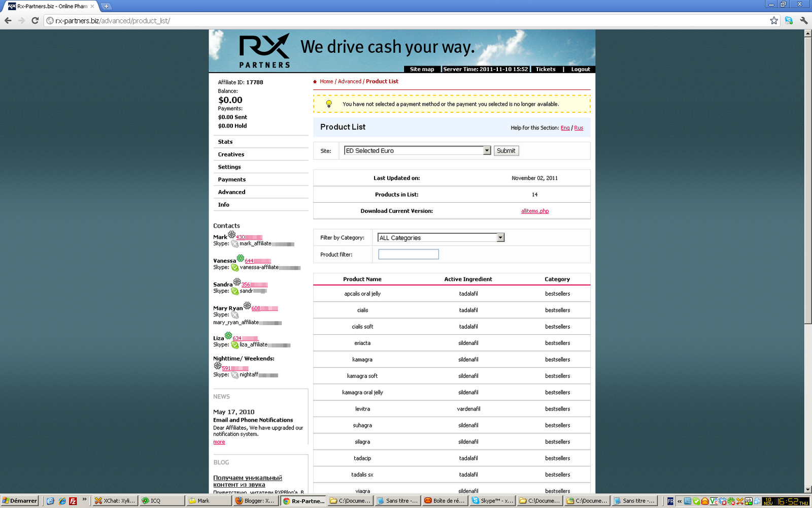Open the Filter by Category dropdown

coord(441,238)
